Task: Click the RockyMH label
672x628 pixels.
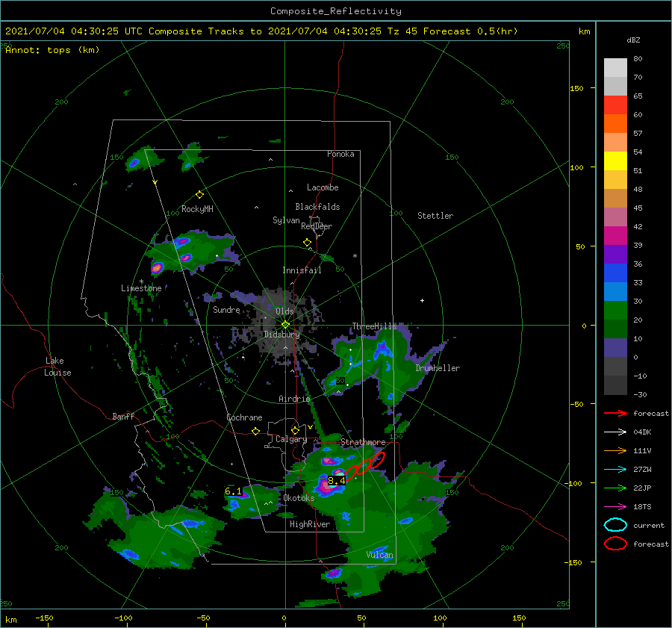Action: point(197,209)
